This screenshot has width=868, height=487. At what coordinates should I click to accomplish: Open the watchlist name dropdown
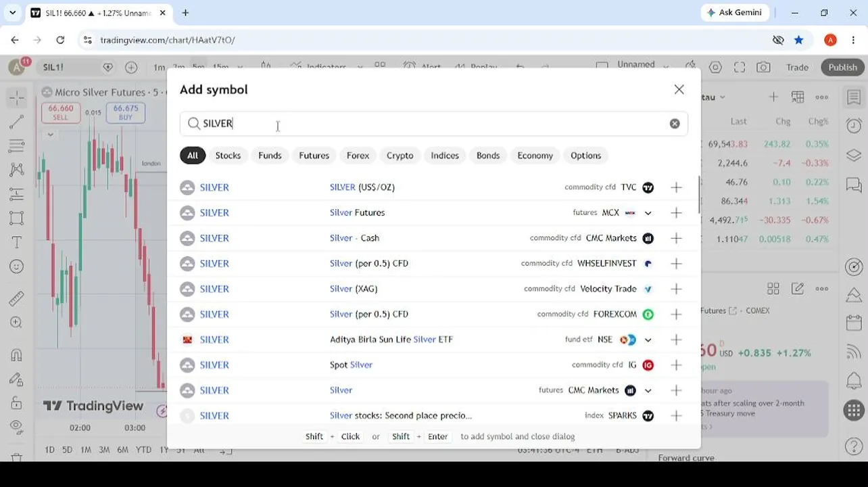[x=713, y=97]
